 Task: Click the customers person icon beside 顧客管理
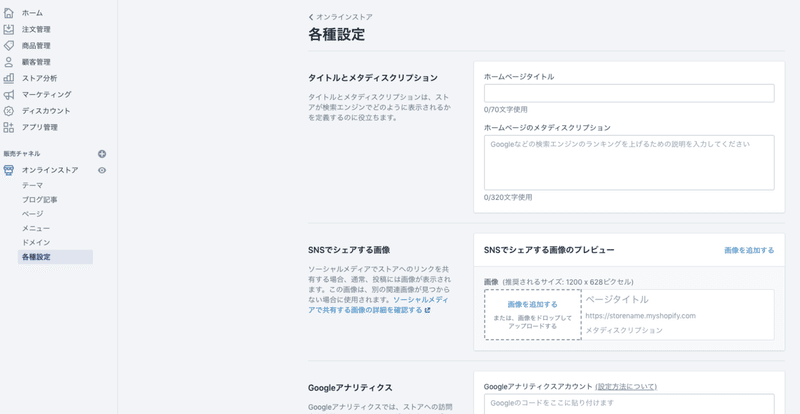click(9, 62)
